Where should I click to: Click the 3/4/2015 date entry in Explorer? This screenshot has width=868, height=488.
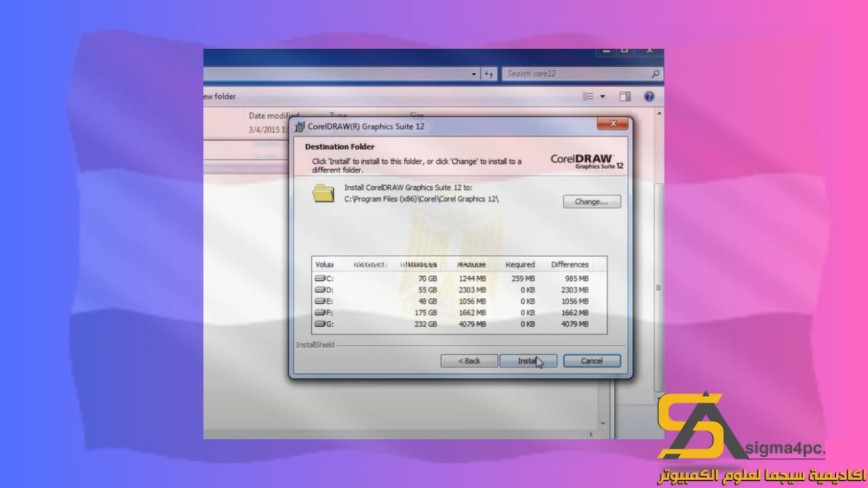[x=269, y=129]
